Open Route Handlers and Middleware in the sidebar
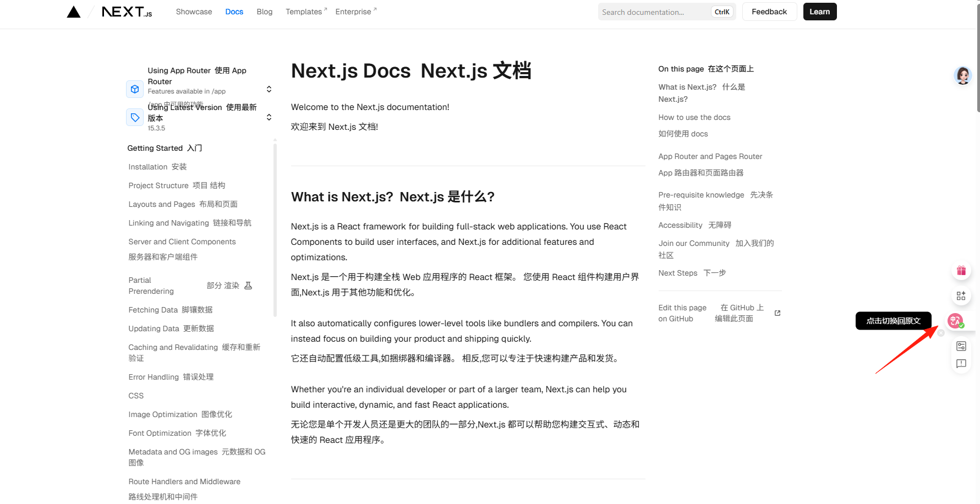 click(184, 489)
